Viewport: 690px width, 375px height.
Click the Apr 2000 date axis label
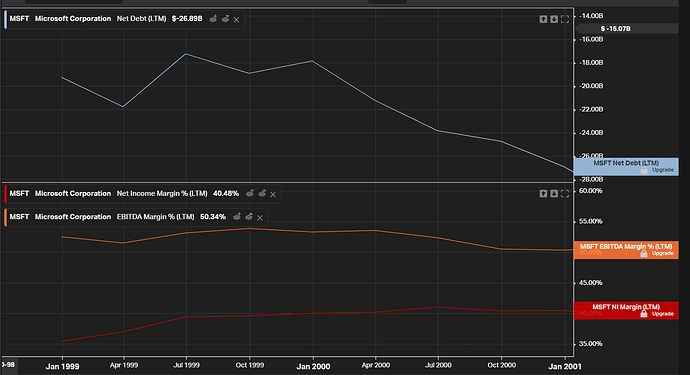point(375,365)
